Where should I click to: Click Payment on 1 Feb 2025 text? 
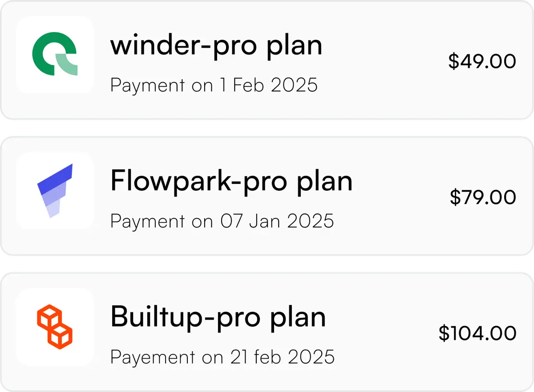point(214,85)
